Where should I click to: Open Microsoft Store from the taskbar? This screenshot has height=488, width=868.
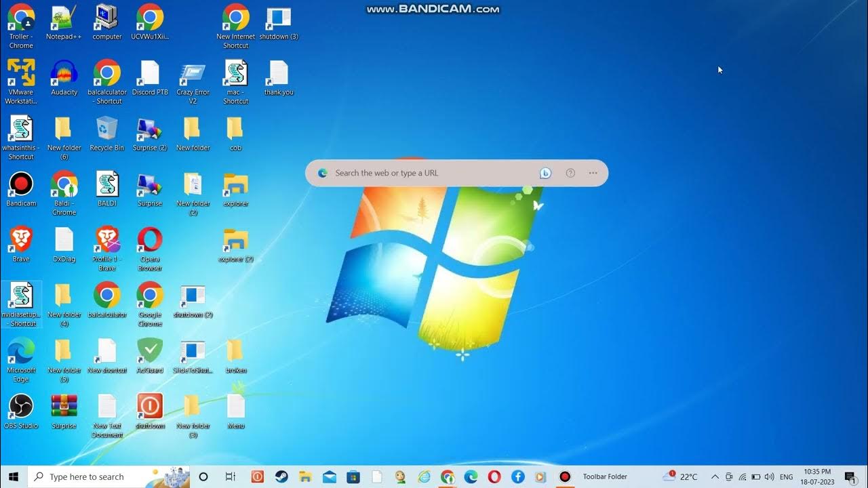tap(353, 476)
